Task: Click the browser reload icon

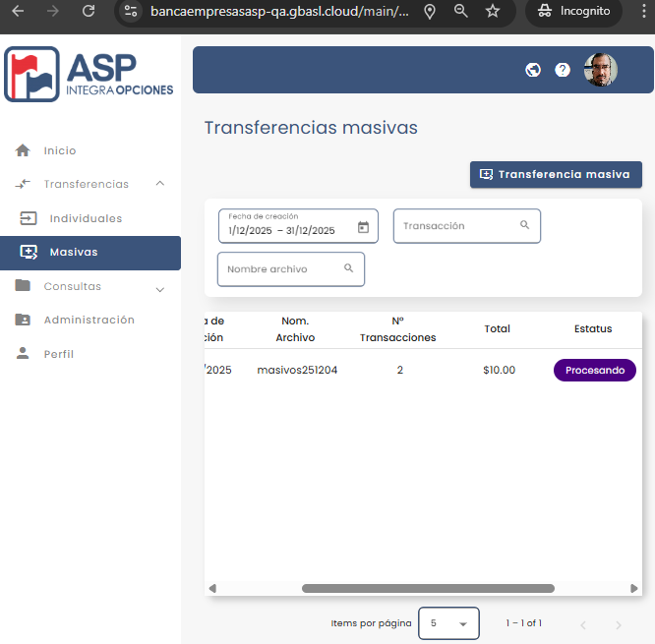Action: 89,12
